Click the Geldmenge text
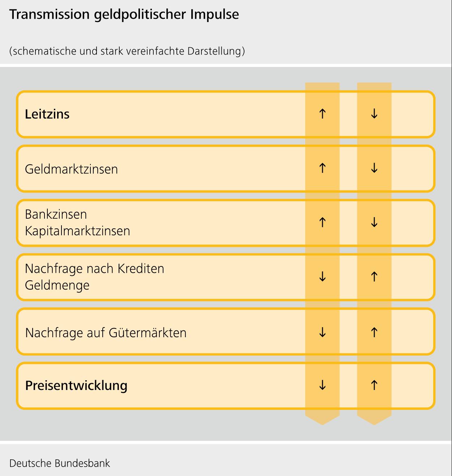The height and width of the screenshot is (476, 452). click(x=57, y=285)
